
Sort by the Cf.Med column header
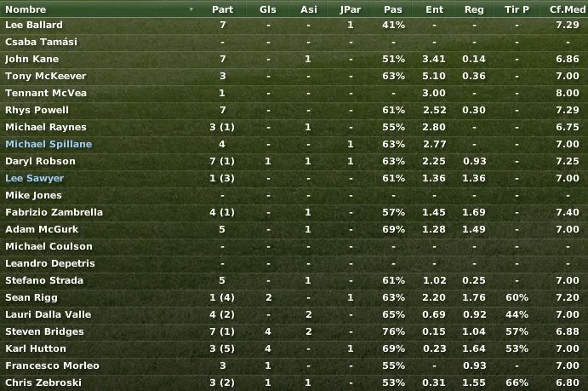tap(568, 9)
